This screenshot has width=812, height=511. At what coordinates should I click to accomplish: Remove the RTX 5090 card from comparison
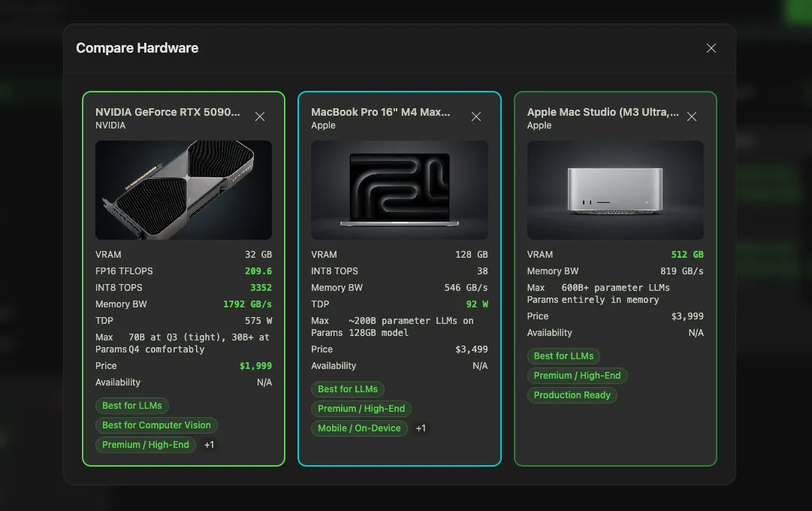(x=260, y=116)
